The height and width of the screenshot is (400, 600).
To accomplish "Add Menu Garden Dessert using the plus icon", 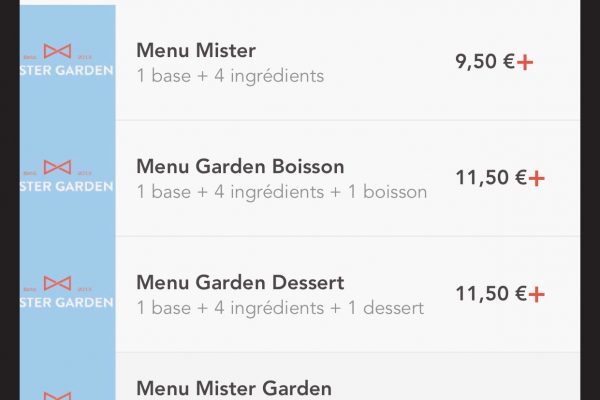I will click(x=536, y=294).
